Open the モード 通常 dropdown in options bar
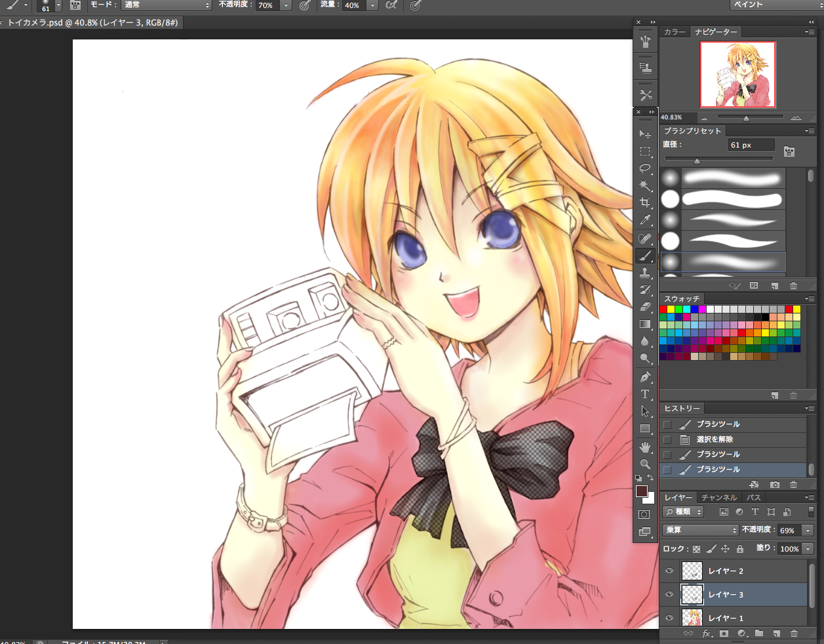 click(x=167, y=5)
